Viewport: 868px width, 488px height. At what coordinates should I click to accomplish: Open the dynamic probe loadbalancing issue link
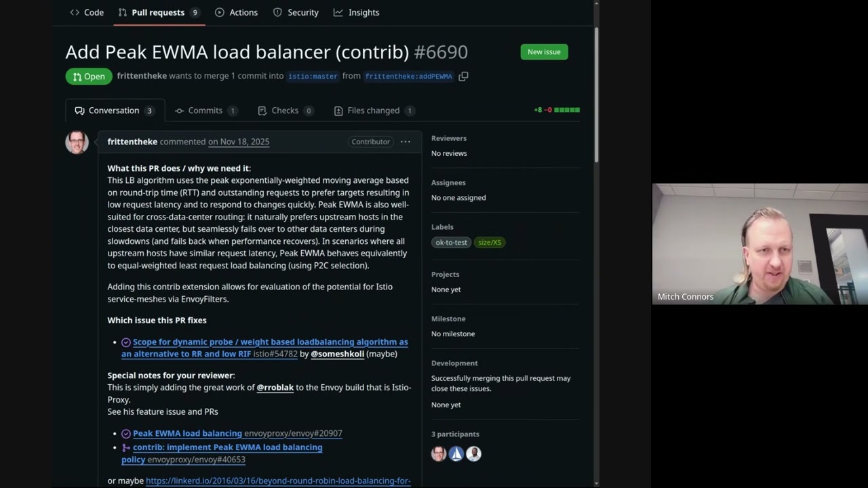[x=264, y=348]
